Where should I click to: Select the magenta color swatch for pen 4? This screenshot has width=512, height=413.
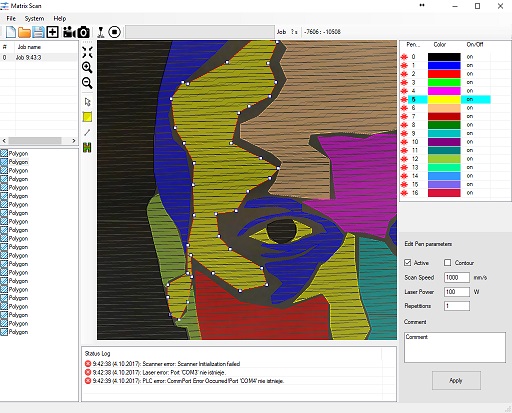444,91
